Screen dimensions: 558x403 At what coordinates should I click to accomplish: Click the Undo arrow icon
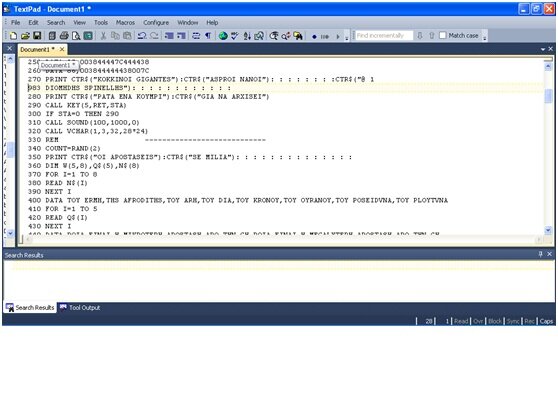click(142, 36)
